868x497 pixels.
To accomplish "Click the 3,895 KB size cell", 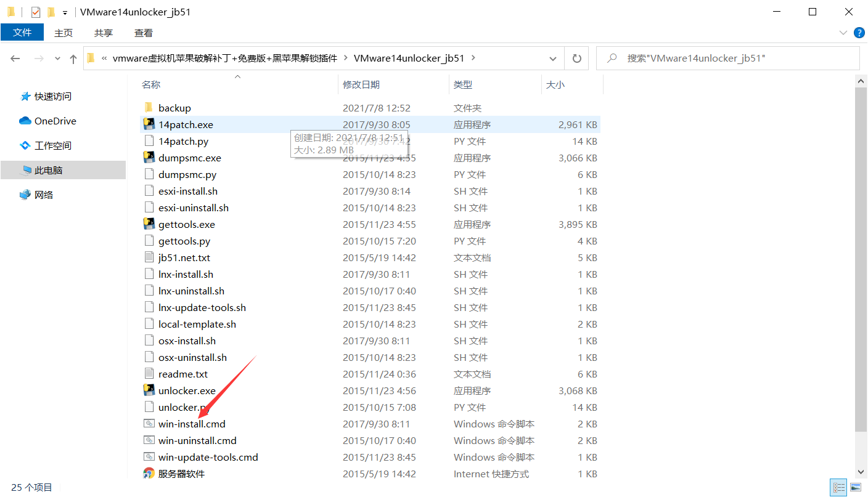I will (578, 224).
